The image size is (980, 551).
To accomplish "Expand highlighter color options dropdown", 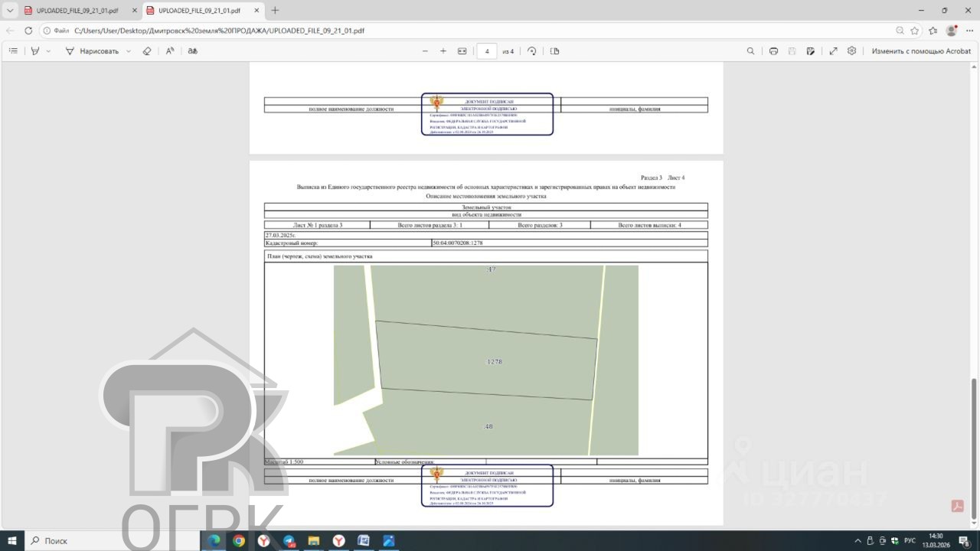I will [x=48, y=51].
